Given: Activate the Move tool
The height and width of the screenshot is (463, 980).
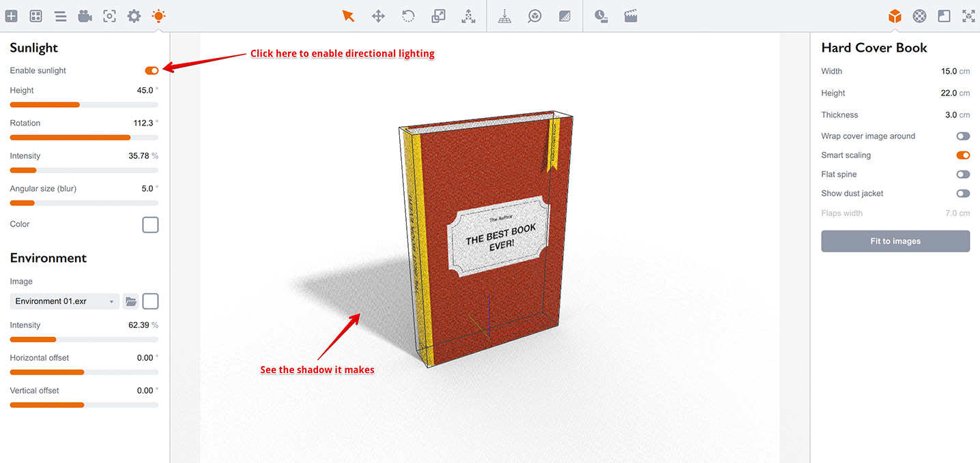Looking at the screenshot, I should click(x=378, y=15).
